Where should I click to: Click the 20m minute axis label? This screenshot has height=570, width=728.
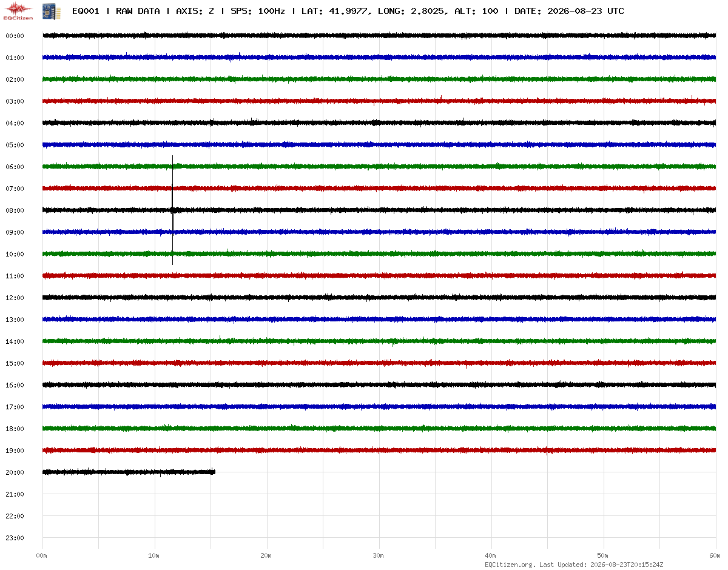point(266,555)
